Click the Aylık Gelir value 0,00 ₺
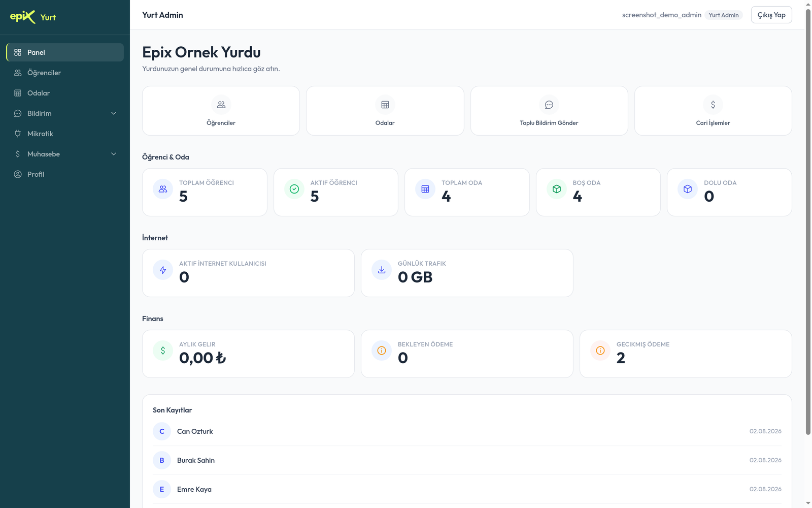The width and height of the screenshot is (812, 508). 202,358
